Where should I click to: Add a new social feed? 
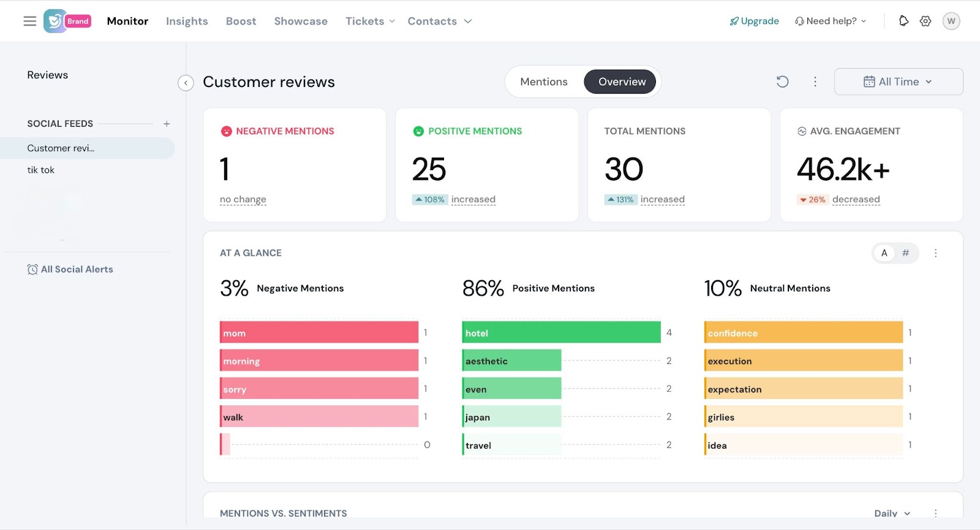[166, 124]
